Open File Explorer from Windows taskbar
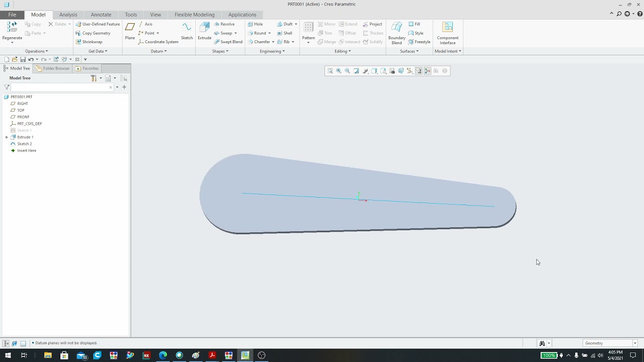The width and height of the screenshot is (644, 362). pyautogui.click(x=48, y=355)
